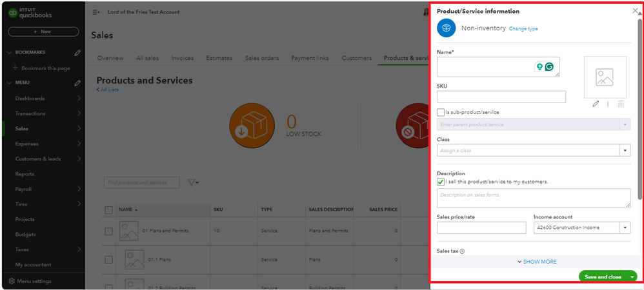
Task: Click the Description on sales forms field
Action: 534,198
